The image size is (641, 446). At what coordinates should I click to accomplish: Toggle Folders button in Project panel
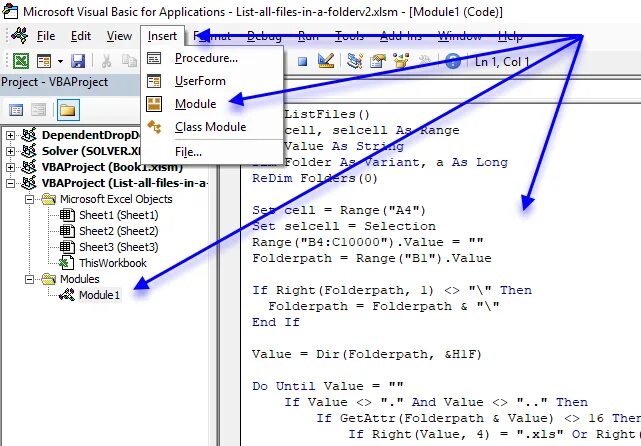click(x=68, y=110)
